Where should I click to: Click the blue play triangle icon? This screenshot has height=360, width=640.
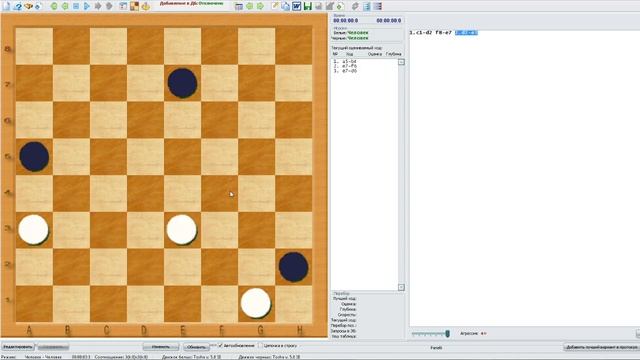coord(87,6)
